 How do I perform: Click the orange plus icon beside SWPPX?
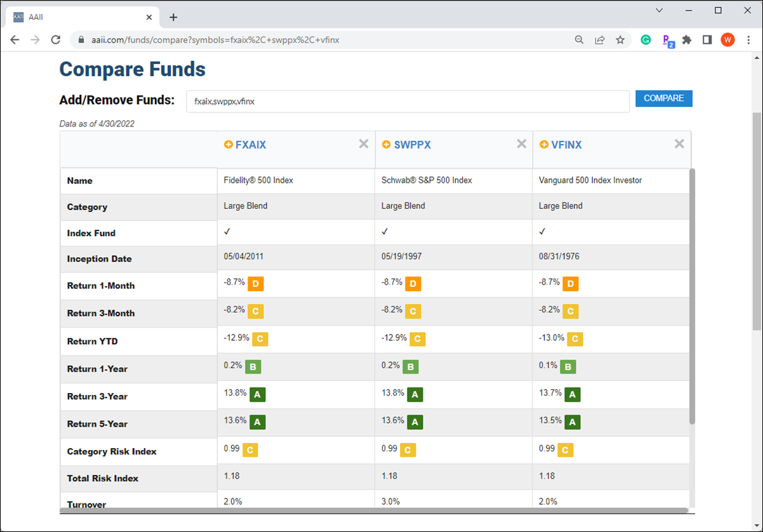386,145
